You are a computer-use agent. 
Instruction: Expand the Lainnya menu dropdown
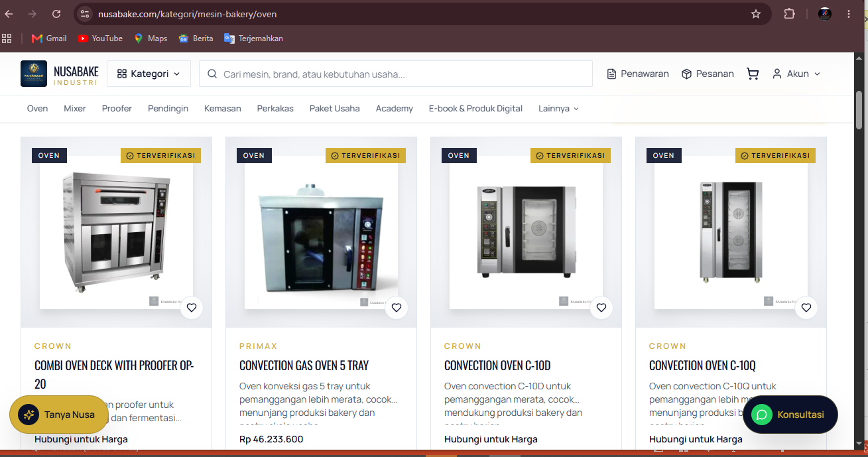[x=558, y=108]
